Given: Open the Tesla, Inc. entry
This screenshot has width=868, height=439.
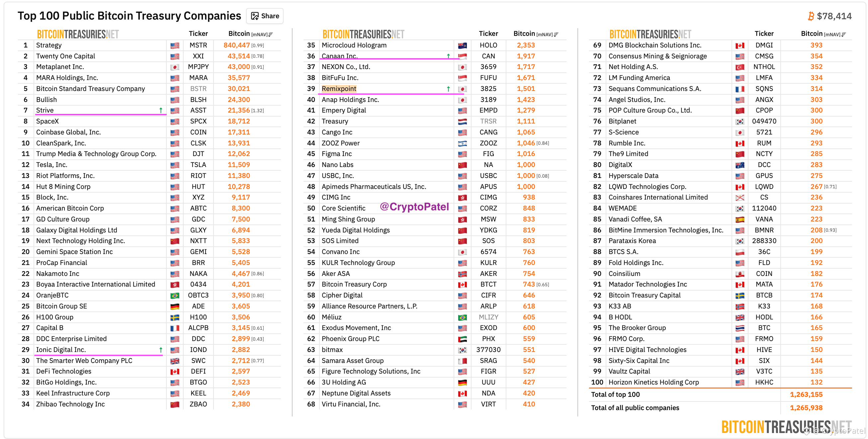Looking at the screenshot, I should [x=51, y=165].
